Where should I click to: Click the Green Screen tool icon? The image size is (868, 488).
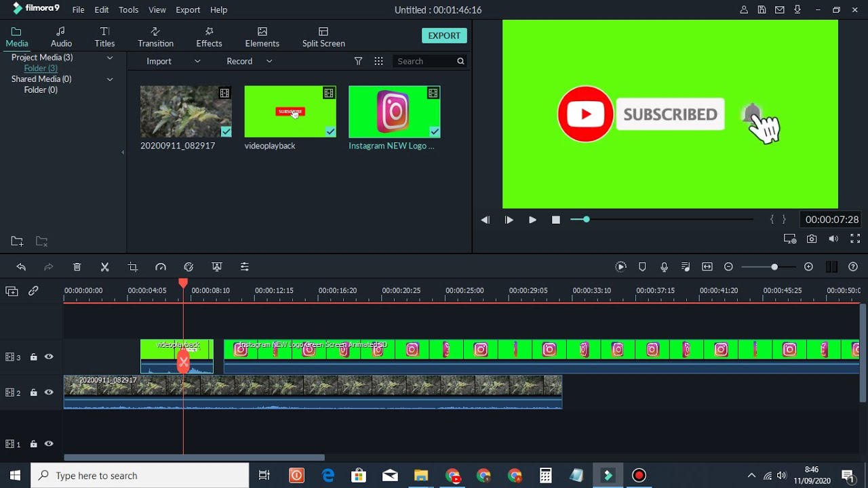tap(217, 267)
